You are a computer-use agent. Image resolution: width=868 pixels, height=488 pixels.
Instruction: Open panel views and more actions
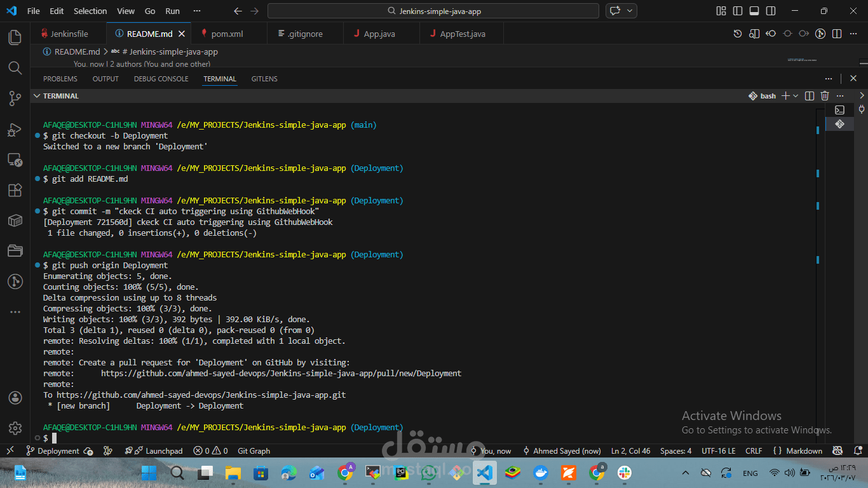pos(828,79)
